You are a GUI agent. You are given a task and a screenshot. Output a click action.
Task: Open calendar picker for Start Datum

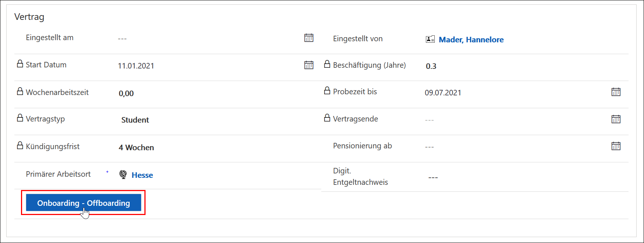pos(309,65)
